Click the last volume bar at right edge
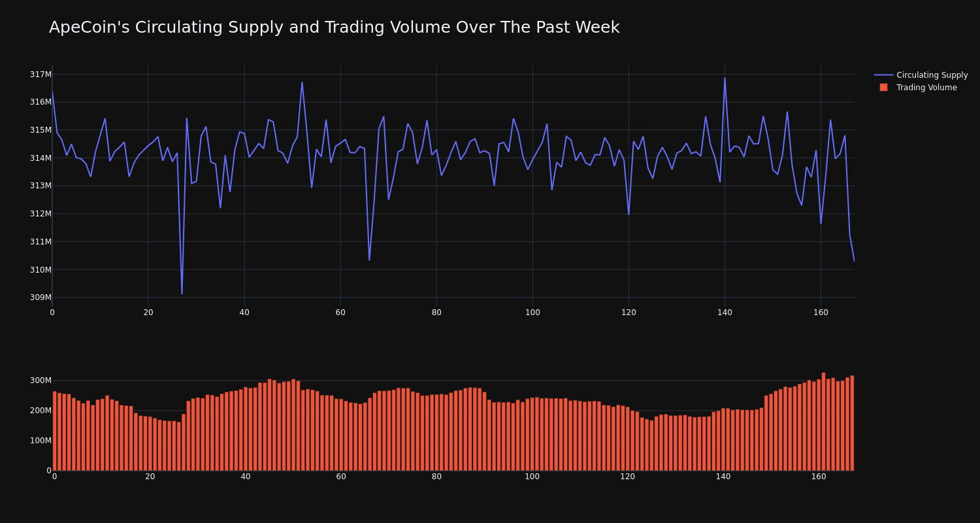The width and height of the screenshot is (980, 523). tap(852, 423)
